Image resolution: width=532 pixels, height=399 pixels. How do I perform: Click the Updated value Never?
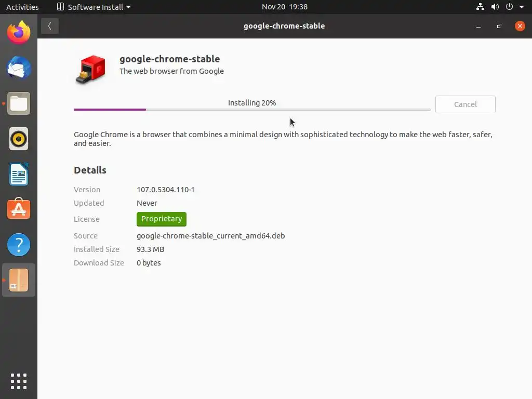click(x=147, y=203)
